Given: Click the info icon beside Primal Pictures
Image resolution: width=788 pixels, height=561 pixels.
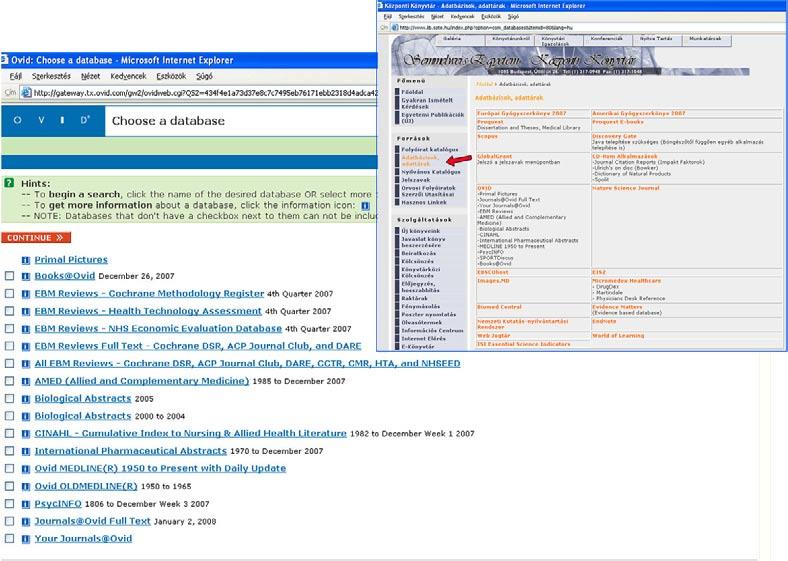Looking at the screenshot, I should coord(26,260).
